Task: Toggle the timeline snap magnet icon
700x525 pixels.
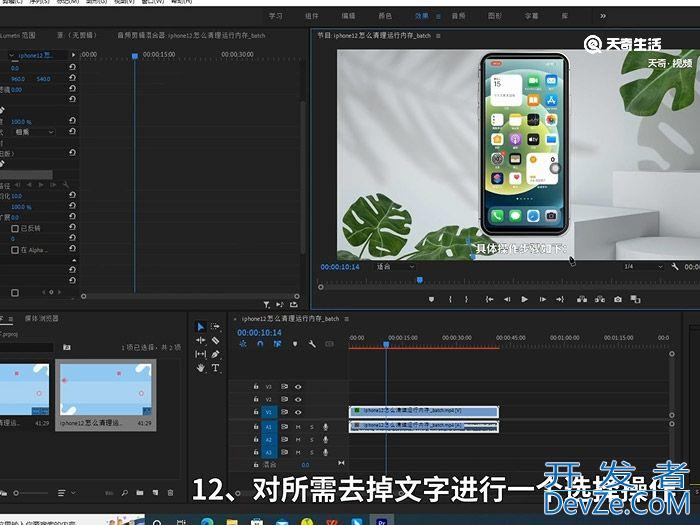Action: [260, 344]
